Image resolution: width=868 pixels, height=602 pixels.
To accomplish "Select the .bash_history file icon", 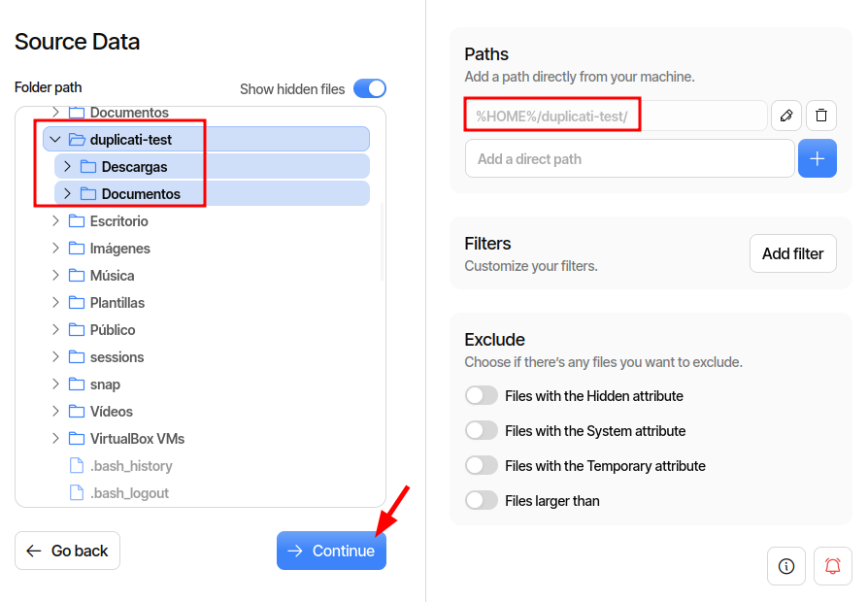I will click(78, 466).
